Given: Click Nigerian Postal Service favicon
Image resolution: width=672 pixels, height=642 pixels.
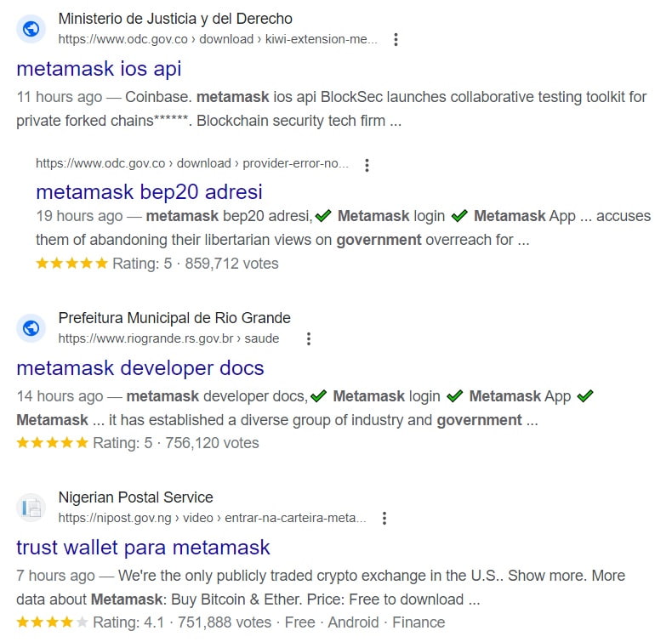Looking at the screenshot, I should (31, 508).
